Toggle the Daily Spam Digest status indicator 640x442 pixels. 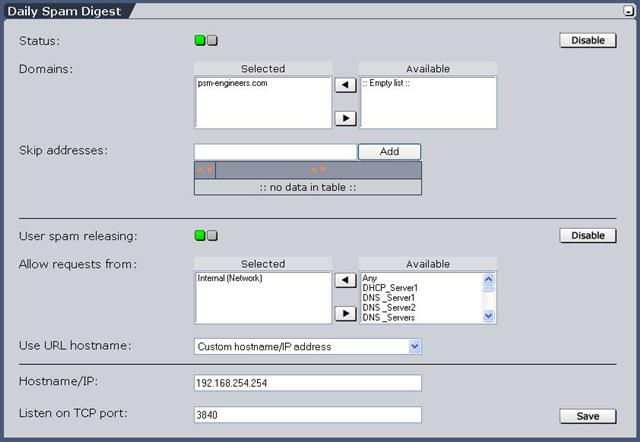(205, 41)
